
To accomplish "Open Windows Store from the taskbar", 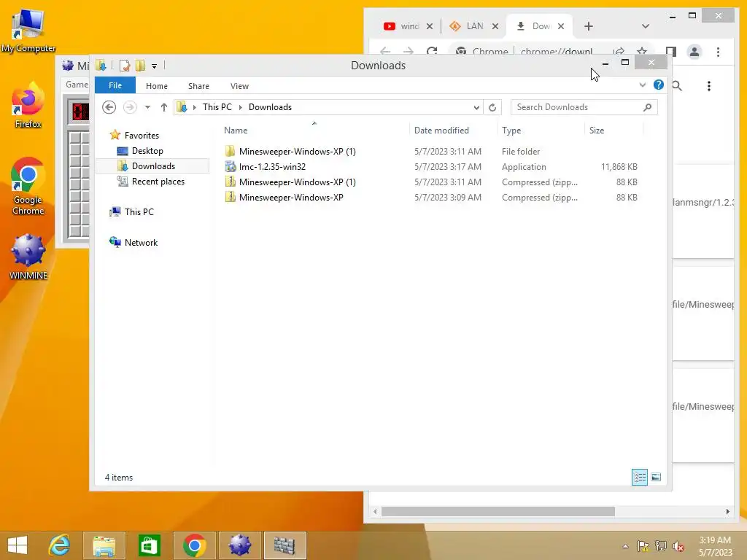I will point(149,545).
